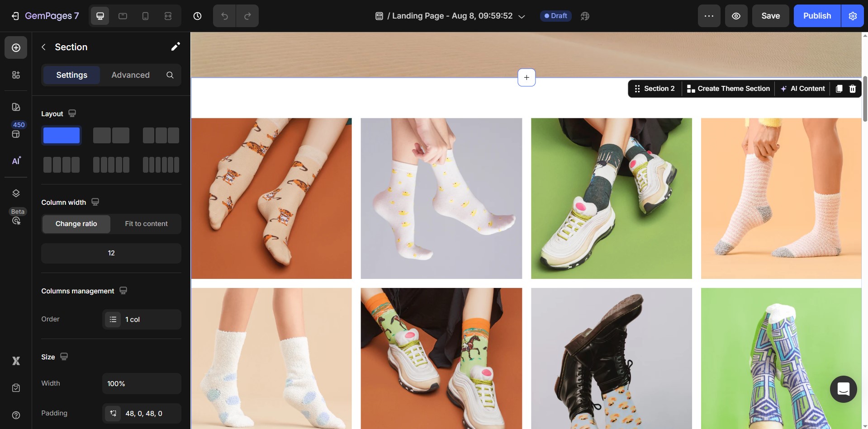Switch to mobile device view
This screenshot has width=868, height=429.
145,16
